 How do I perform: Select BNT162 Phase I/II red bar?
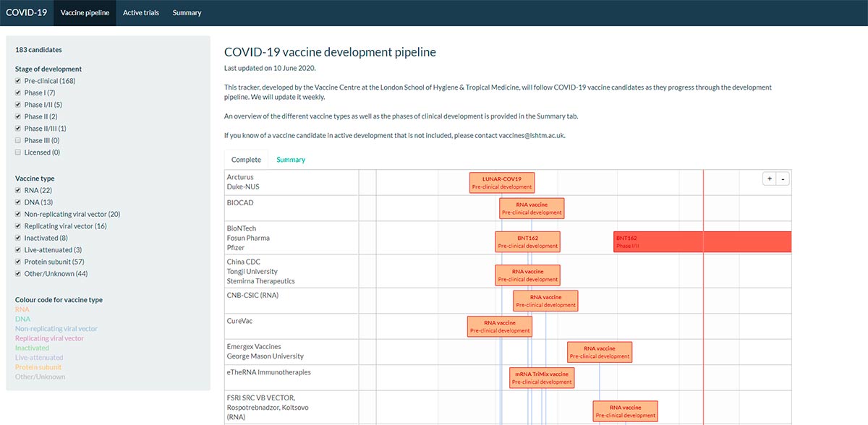(x=702, y=241)
